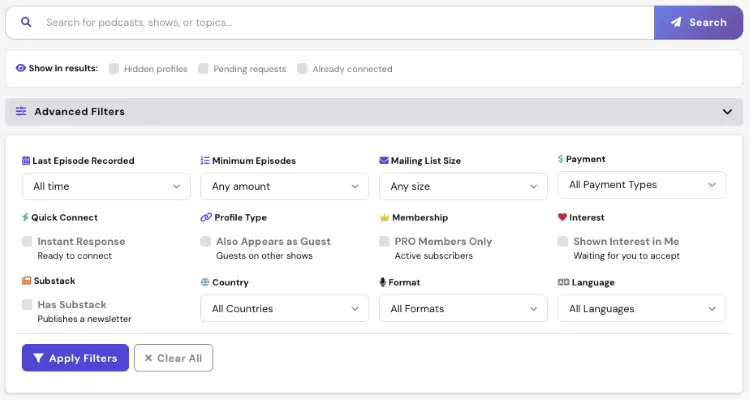The height and width of the screenshot is (400, 750).
Task: Click the microphone Format icon
Action: (383, 282)
